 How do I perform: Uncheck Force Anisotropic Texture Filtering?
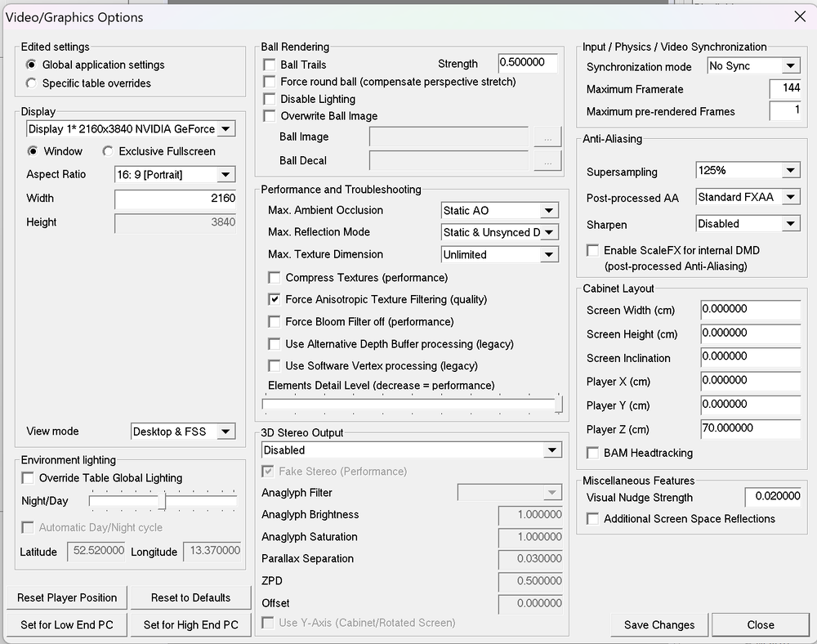pyautogui.click(x=274, y=300)
